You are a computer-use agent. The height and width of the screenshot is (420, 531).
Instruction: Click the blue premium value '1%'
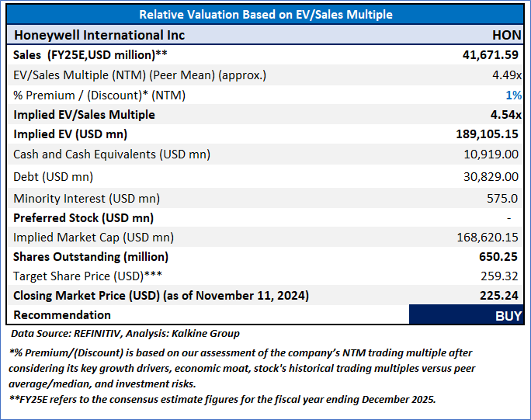click(513, 95)
